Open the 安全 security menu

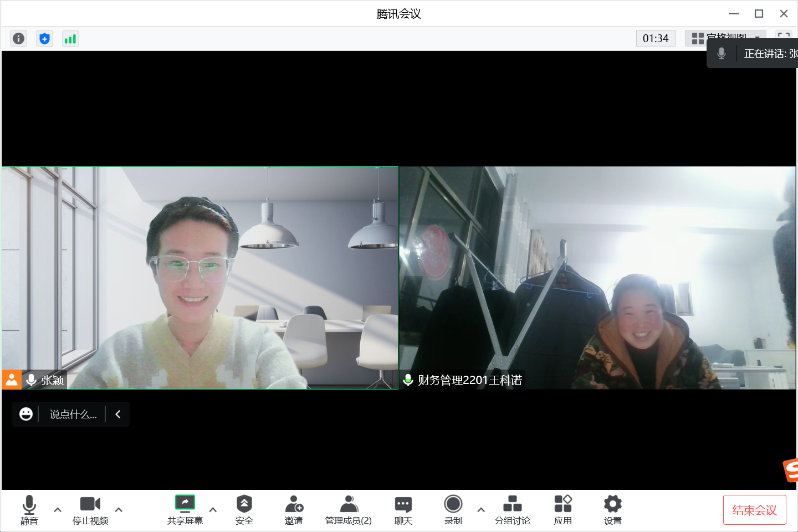pos(244,510)
